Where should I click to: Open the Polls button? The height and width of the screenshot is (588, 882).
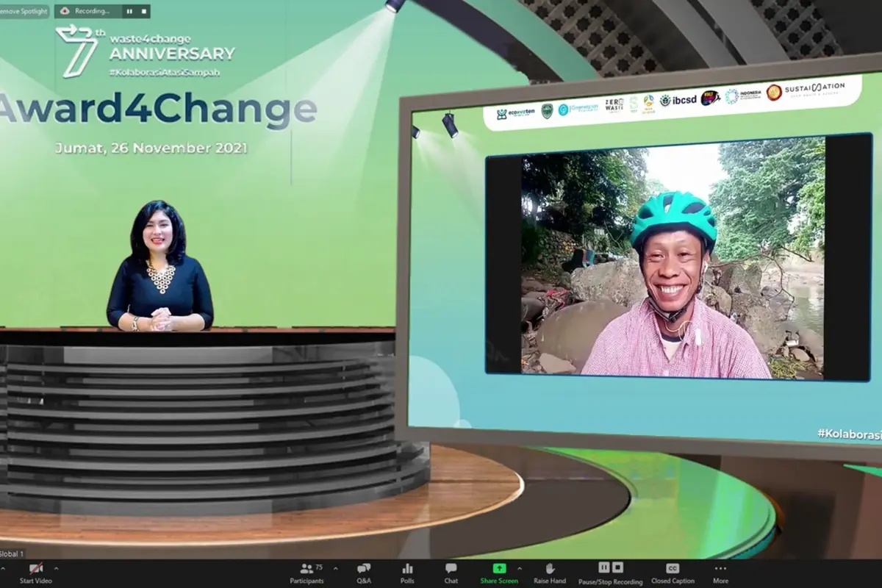407,573
